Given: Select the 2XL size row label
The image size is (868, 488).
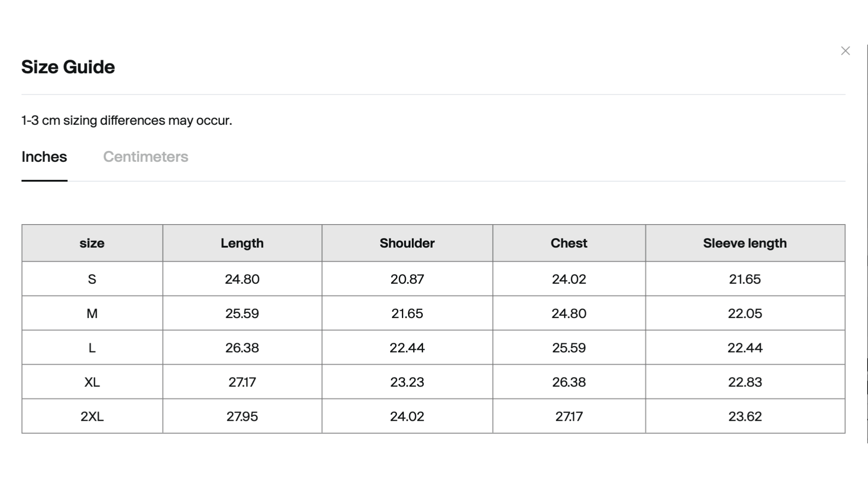Looking at the screenshot, I should coord(92,417).
